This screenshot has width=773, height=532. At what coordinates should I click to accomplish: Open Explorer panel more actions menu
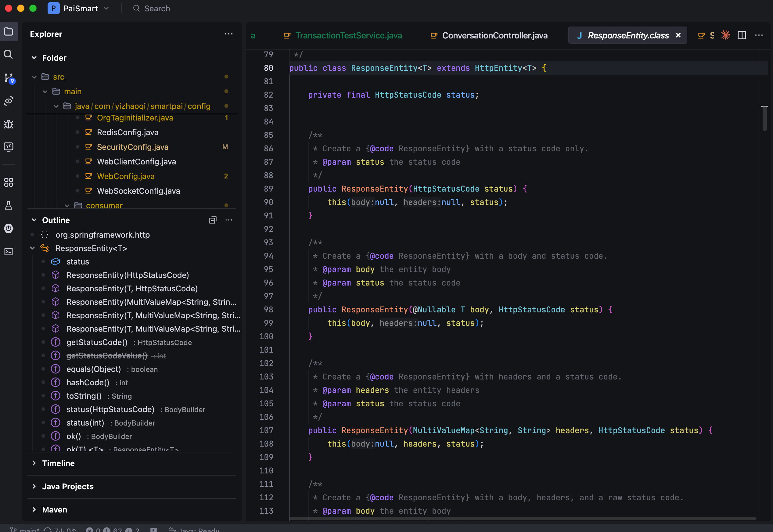[229, 34]
